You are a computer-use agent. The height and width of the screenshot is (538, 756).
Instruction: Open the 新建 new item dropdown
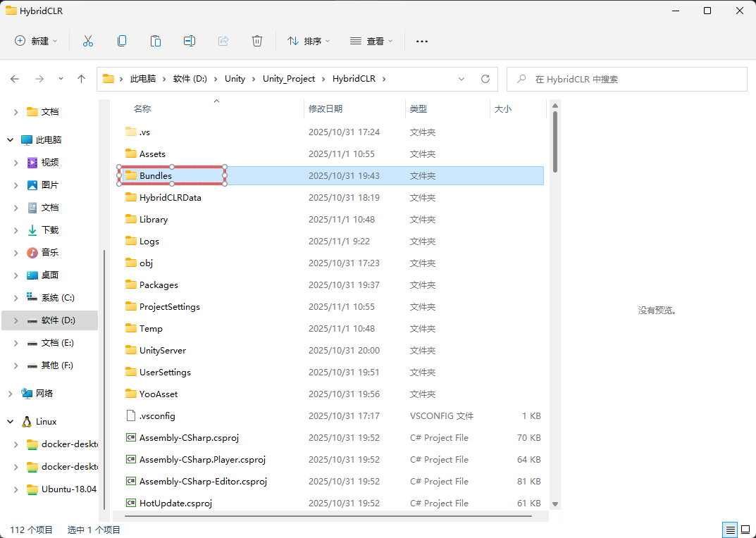pyautogui.click(x=36, y=41)
